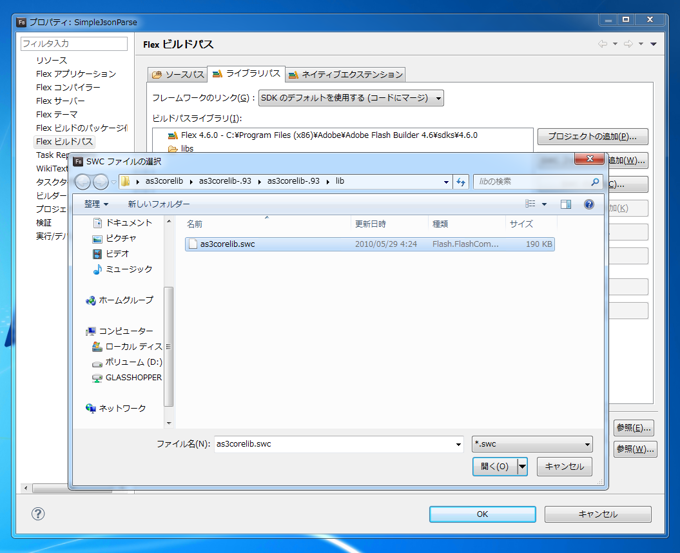Click the Browse (参照(E)...) button
Screen dimensions: 680x553
coord(634,428)
